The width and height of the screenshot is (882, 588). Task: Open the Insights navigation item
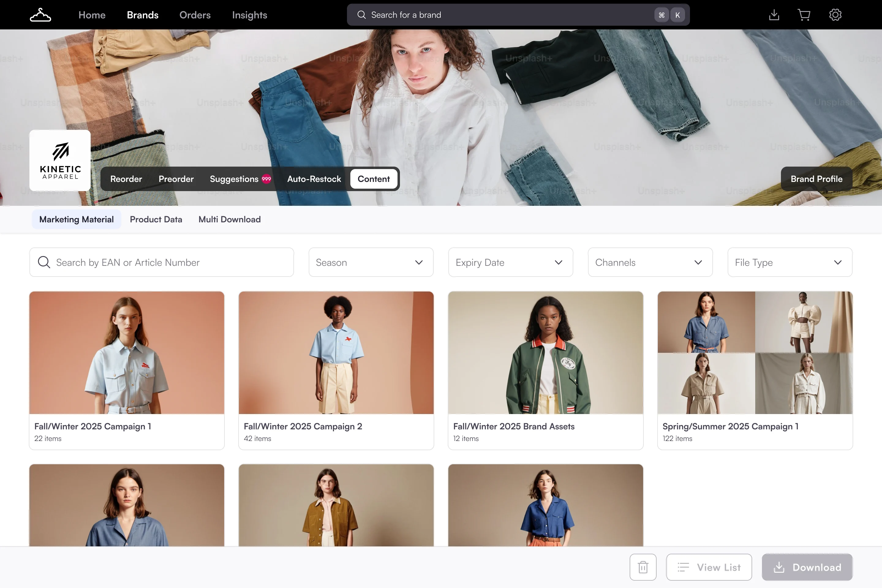[x=249, y=15]
